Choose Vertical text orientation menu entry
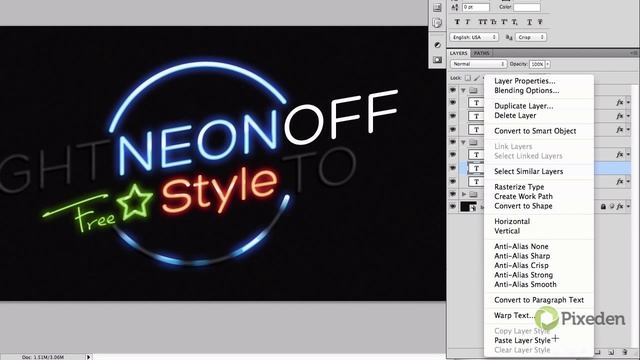Screen dimensions: 640x360 tap(507, 231)
